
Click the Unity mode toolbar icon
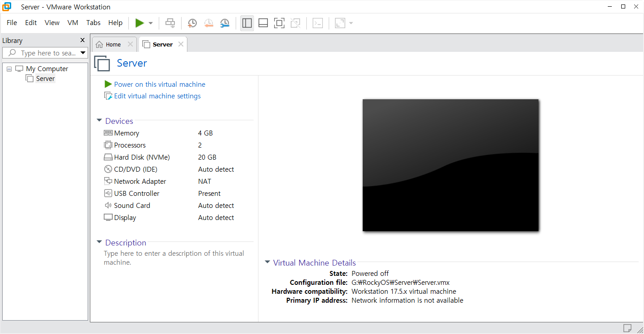click(x=295, y=23)
